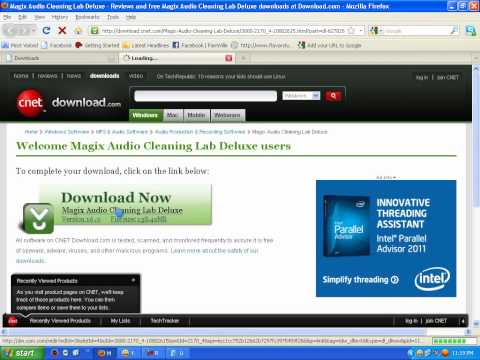Open the tab list dropdown at tab bar right
This screenshot has height=360, width=480.
pyautogui.click(x=475, y=58)
